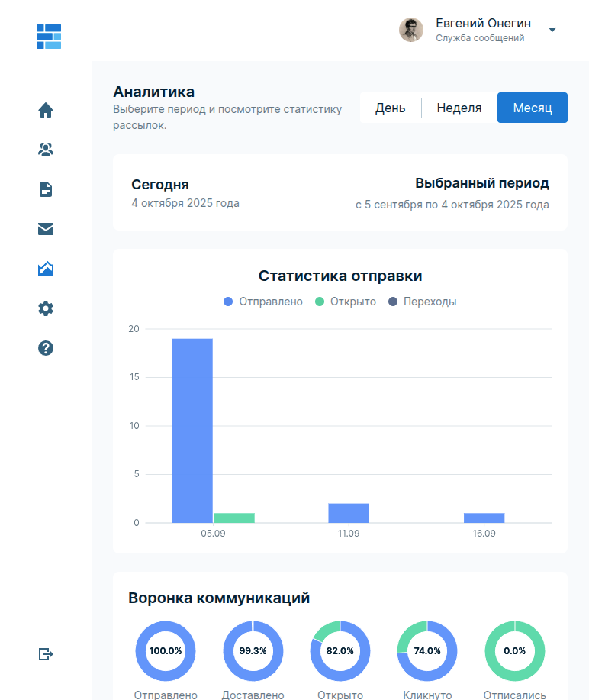Open the document templates sidebar icon
The height and width of the screenshot is (700, 589).
(46, 189)
